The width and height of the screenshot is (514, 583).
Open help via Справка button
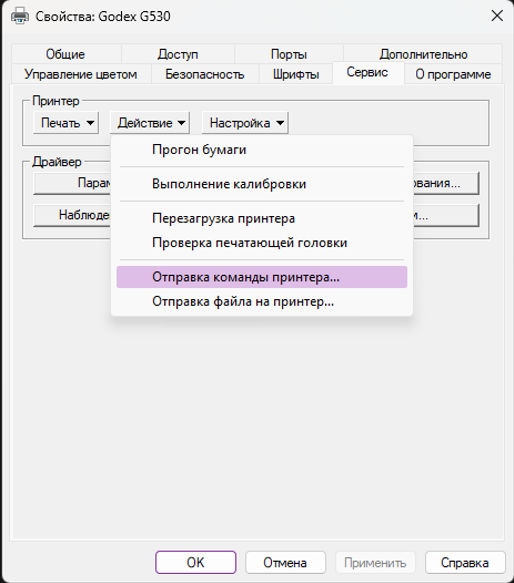(x=465, y=562)
